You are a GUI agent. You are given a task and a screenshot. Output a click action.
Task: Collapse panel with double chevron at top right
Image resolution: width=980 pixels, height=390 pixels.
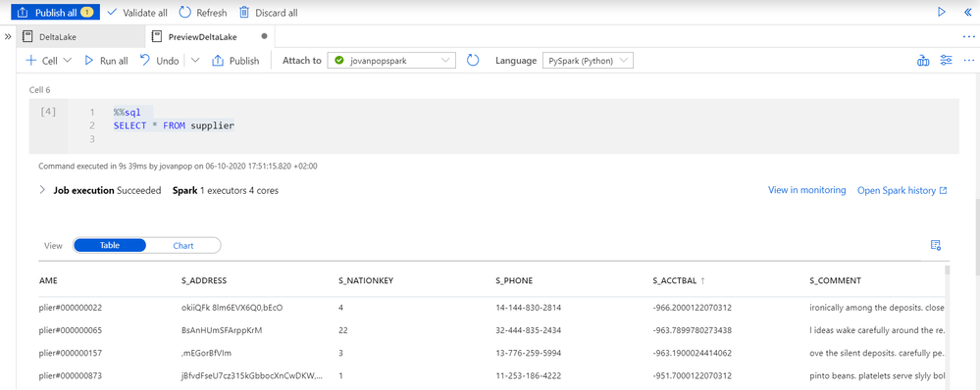coord(968,13)
